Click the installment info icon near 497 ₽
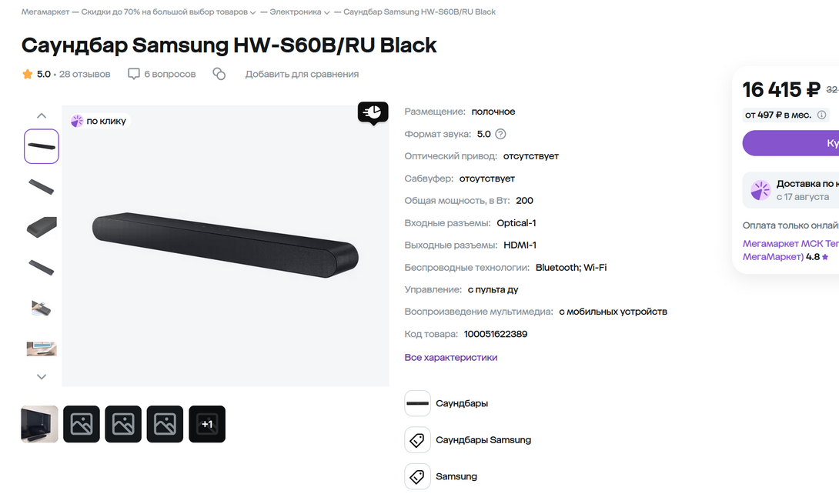The height and width of the screenshot is (504, 839). click(x=822, y=115)
